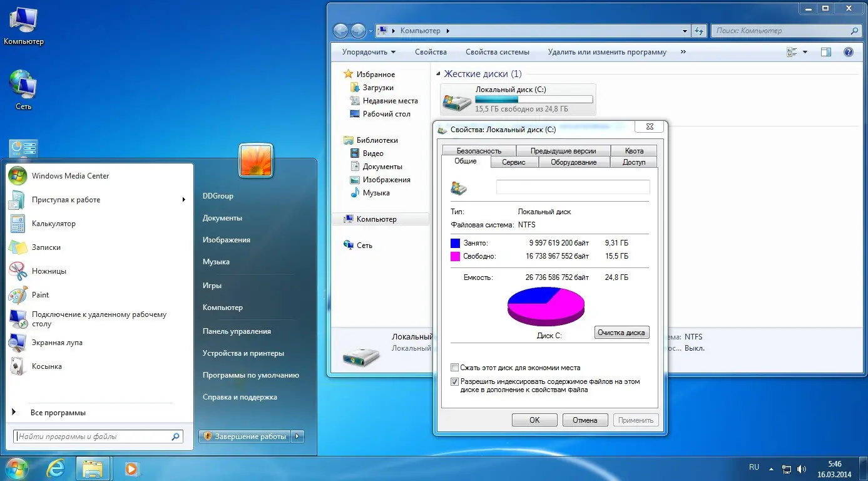
Task: Toggle the preview pane icon in Explorer's toolbar
Action: pos(826,53)
